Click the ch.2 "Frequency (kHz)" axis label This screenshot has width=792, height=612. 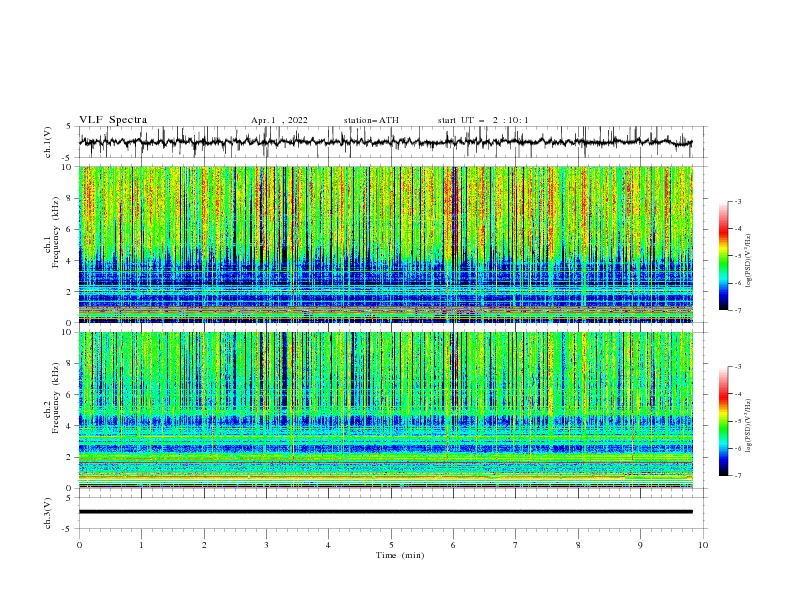(x=56, y=397)
